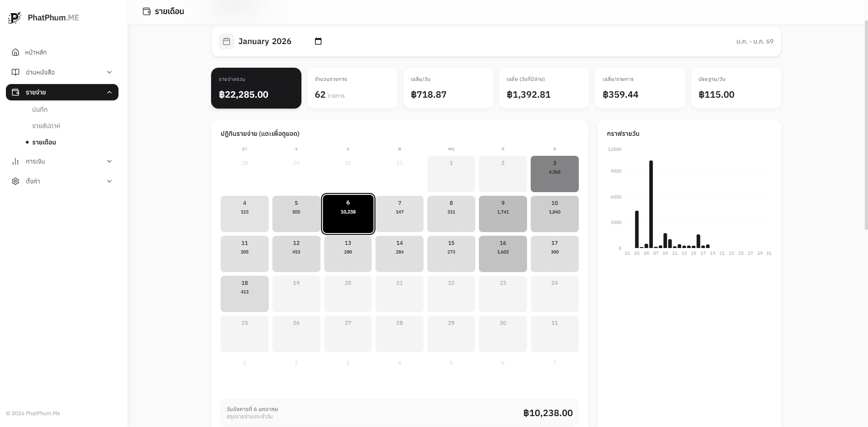Collapse the รายจ่าย menu chevron
868x427 pixels.
click(109, 92)
